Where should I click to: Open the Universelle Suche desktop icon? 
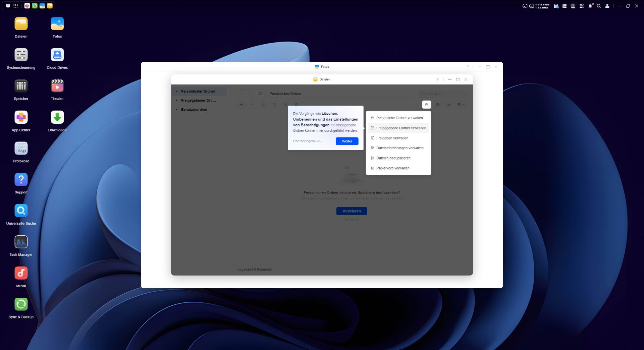[x=21, y=211]
